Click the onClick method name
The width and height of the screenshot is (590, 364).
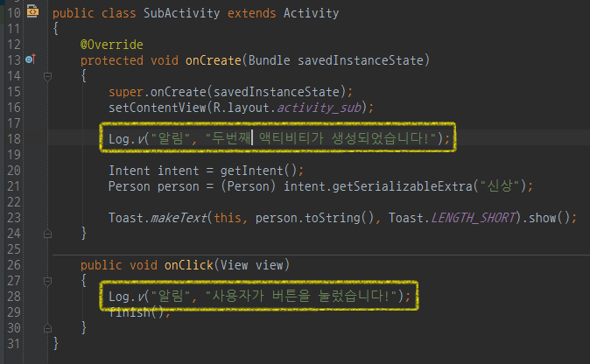(x=189, y=265)
